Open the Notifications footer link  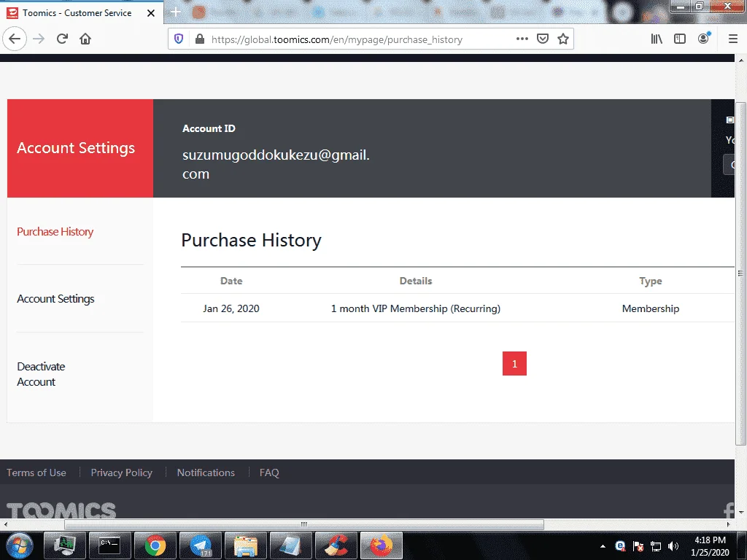206,472
